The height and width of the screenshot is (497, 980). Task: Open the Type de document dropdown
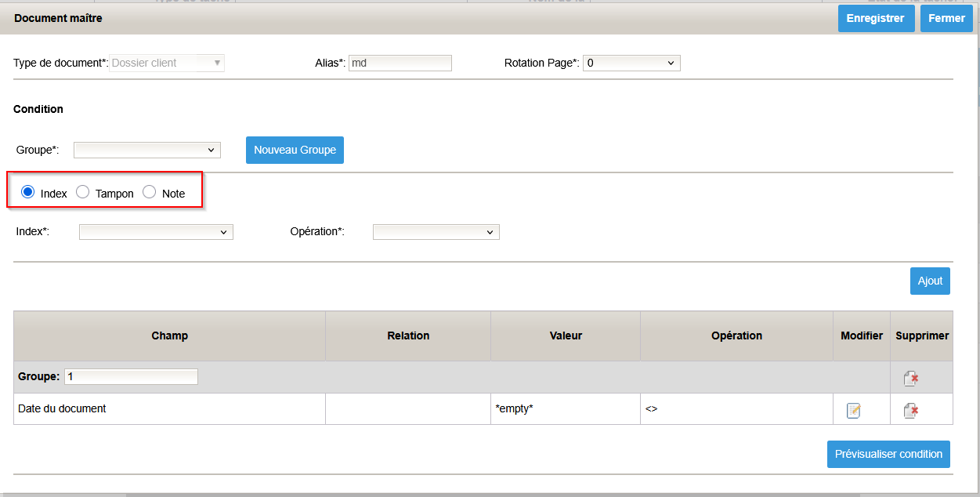pos(167,63)
